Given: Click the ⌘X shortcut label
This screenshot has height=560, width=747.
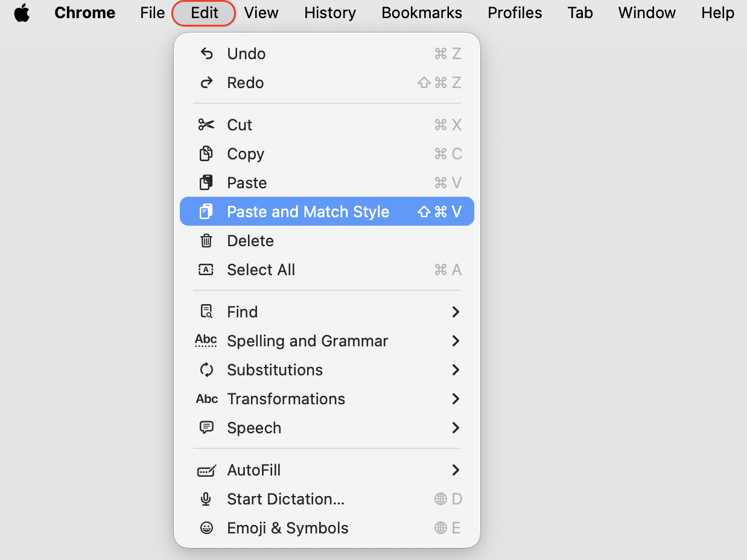Looking at the screenshot, I should 448,125.
